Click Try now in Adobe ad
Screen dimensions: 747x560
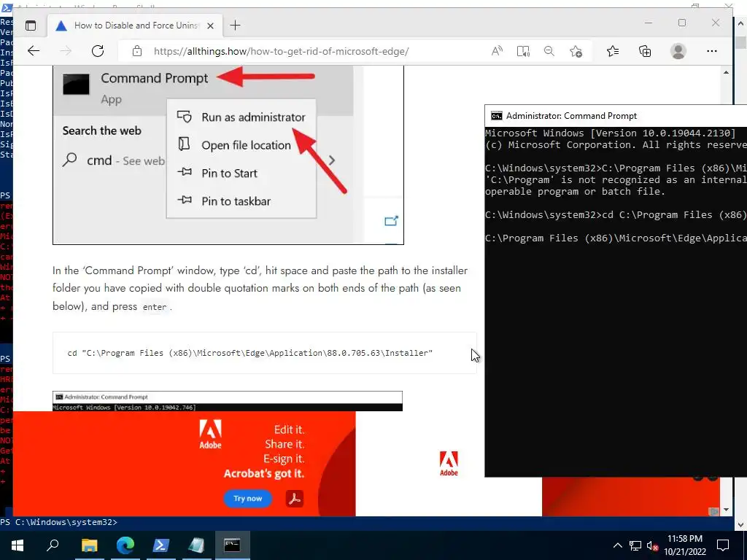248,499
